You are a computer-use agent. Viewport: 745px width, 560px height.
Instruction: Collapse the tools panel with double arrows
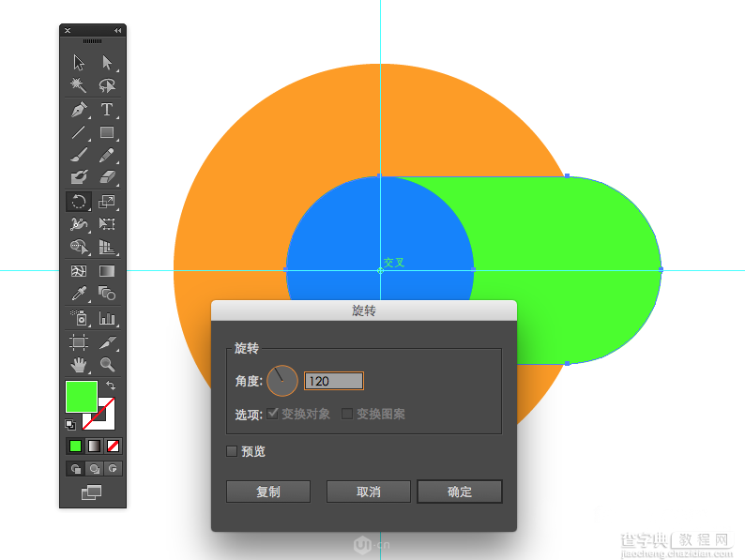tap(117, 30)
